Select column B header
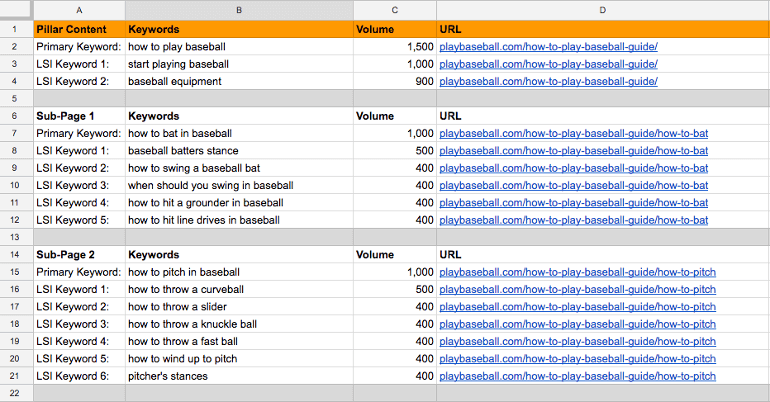The height and width of the screenshot is (402, 770). [239, 10]
